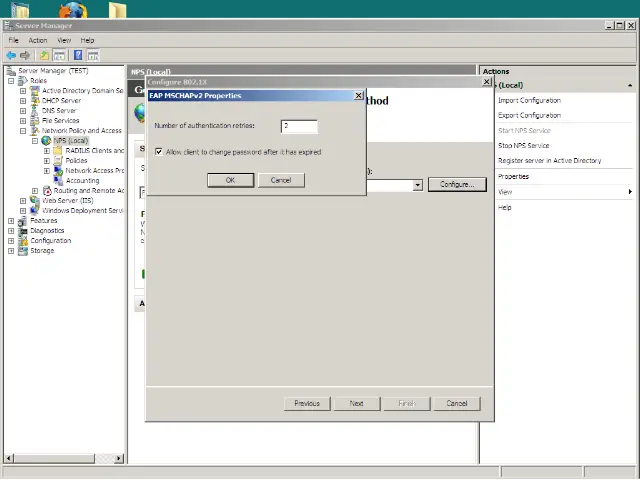Image resolution: width=640 pixels, height=480 pixels.
Task: Click the DHCP Server role icon
Action: click(x=35, y=100)
